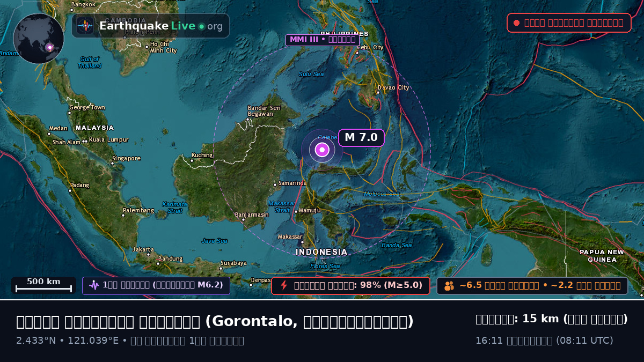Click the Surabaya city label

click(233, 263)
